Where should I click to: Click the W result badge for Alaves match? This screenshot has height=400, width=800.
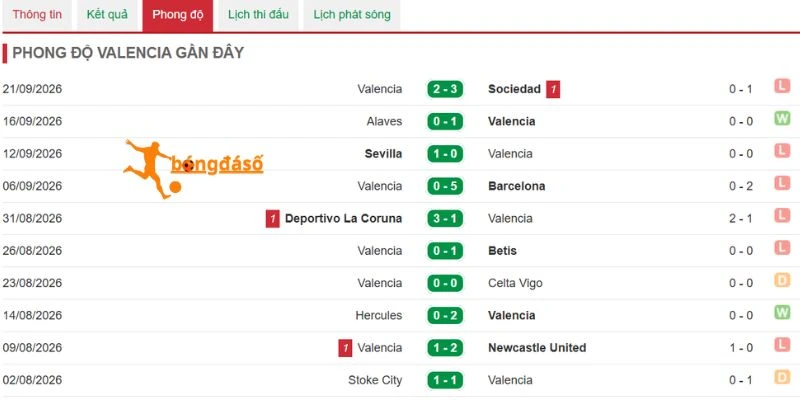point(782,118)
